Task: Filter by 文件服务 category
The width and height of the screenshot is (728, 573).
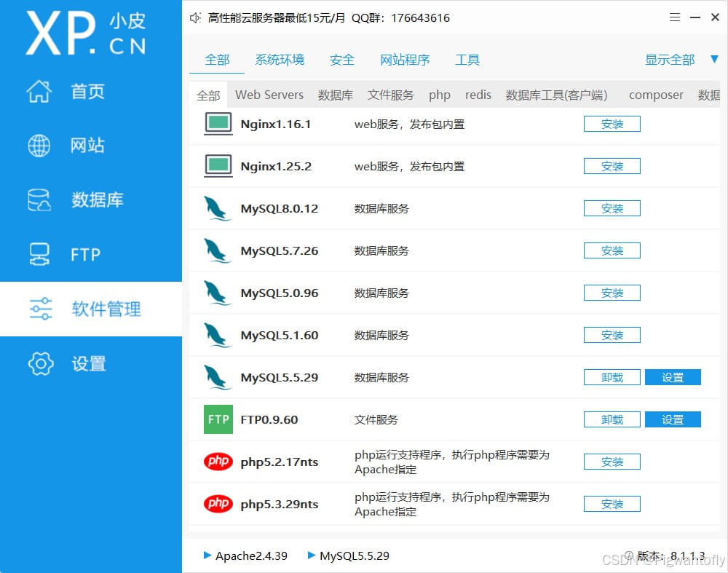Action: click(390, 95)
